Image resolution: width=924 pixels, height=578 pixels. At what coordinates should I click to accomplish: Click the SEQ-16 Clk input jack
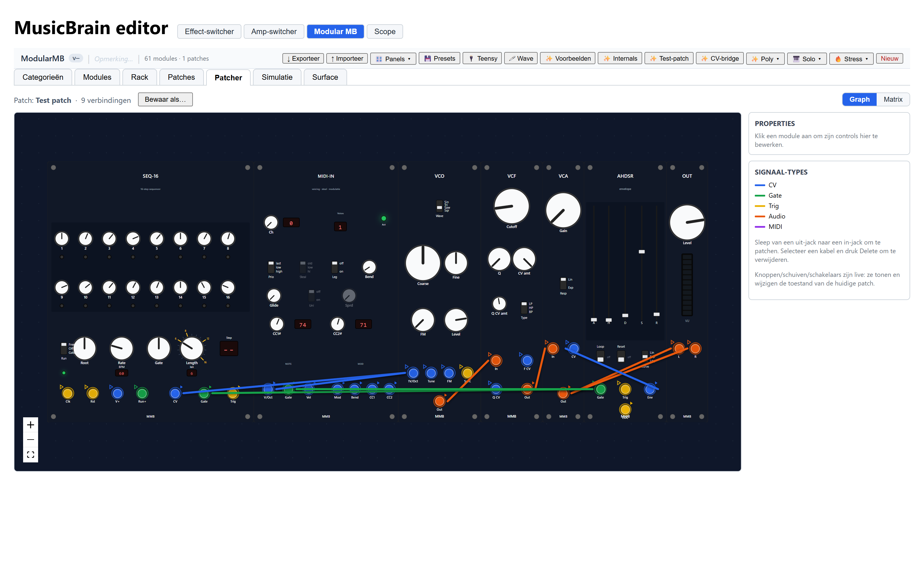coord(68,393)
